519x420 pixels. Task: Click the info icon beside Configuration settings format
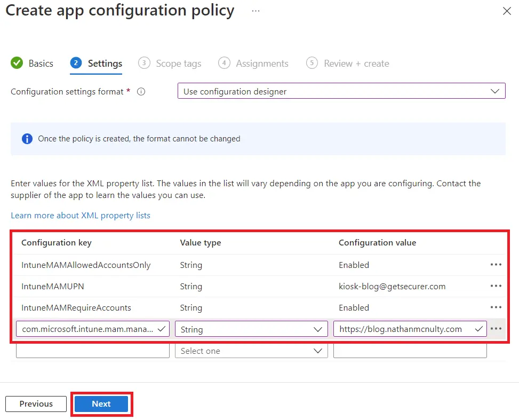tap(141, 92)
